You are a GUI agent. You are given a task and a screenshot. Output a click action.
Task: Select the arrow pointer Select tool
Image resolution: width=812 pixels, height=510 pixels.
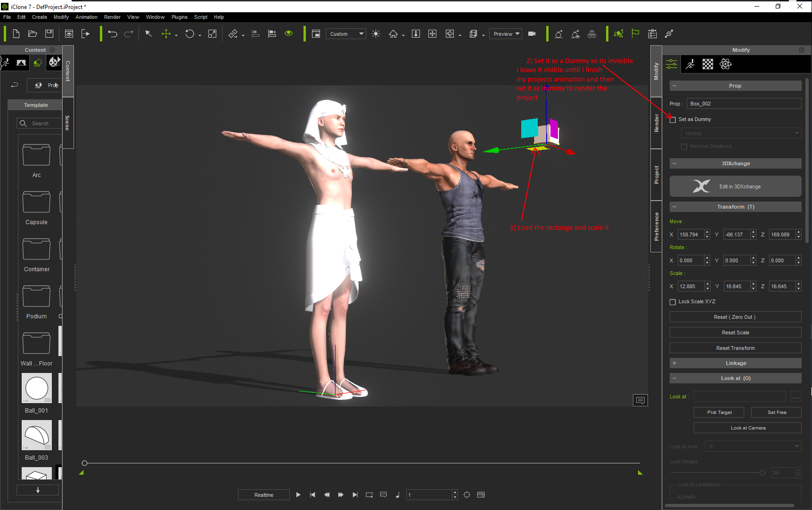148,33
